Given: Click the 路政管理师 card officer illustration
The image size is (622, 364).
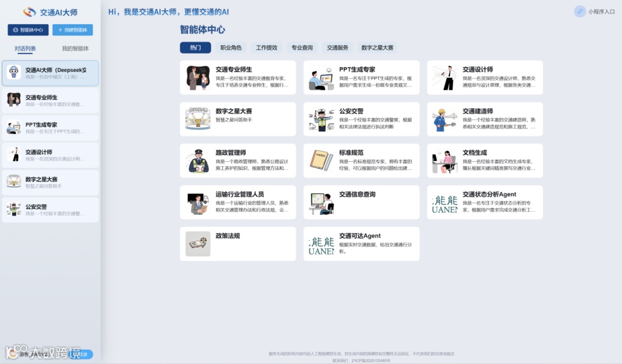Looking at the screenshot, I should tap(198, 161).
